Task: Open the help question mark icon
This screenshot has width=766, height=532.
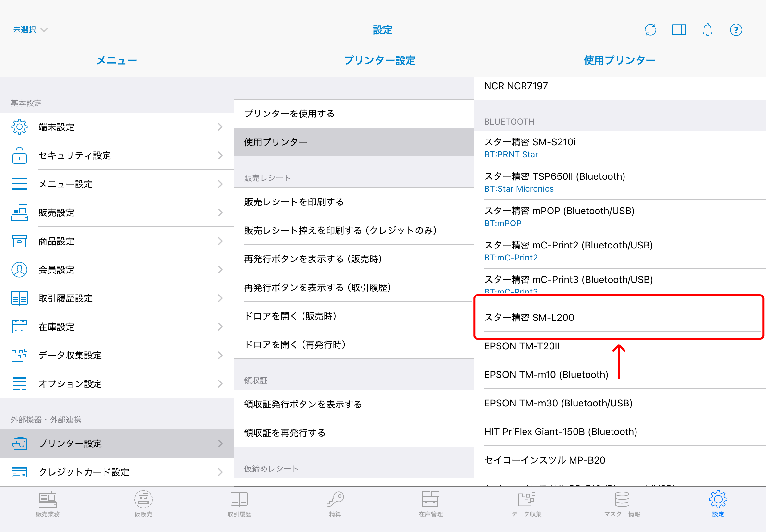Action: click(736, 30)
